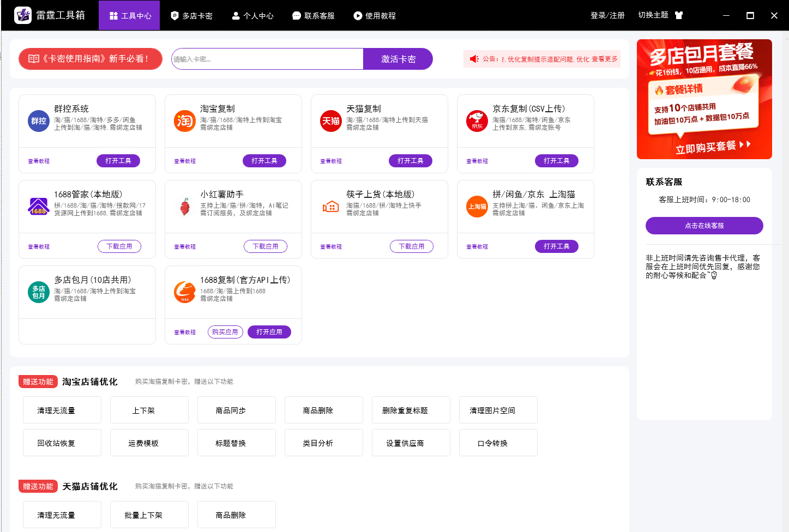Open the 多店卡密 tab

coord(191,16)
